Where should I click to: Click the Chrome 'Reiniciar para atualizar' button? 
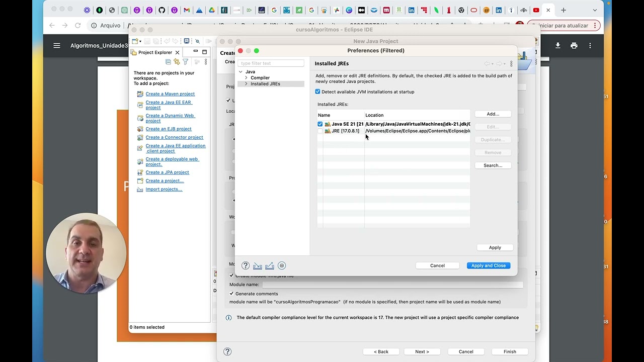click(562, 25)
